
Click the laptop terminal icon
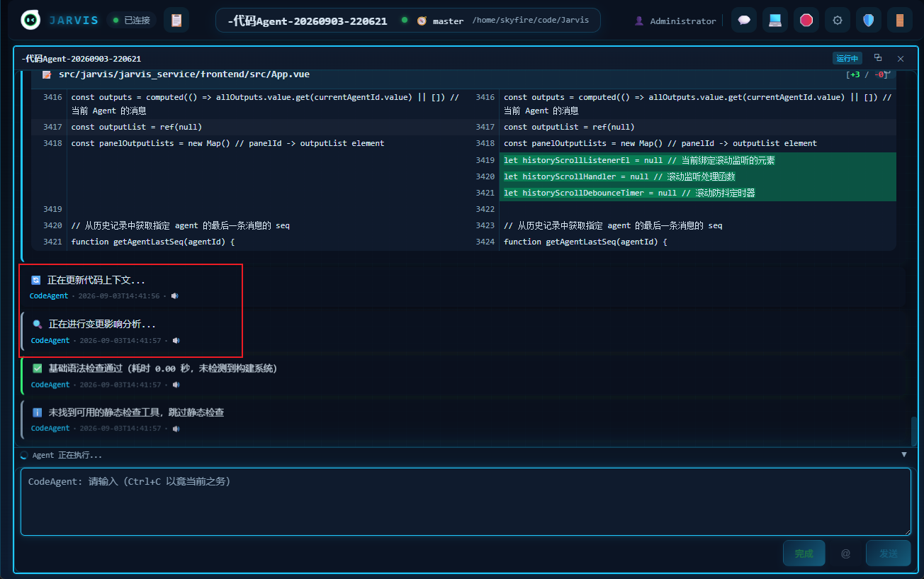coord(775,21)
